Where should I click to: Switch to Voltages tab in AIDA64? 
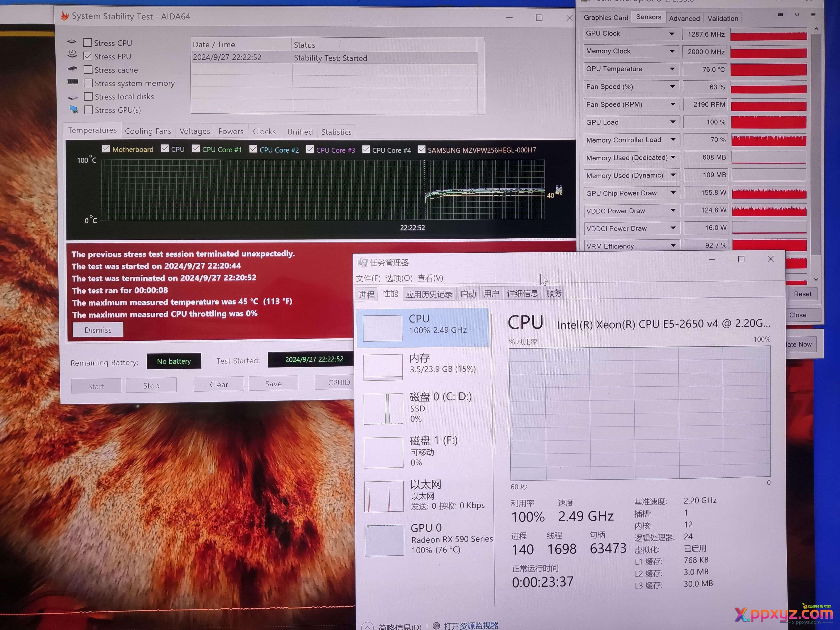(194, 131)
